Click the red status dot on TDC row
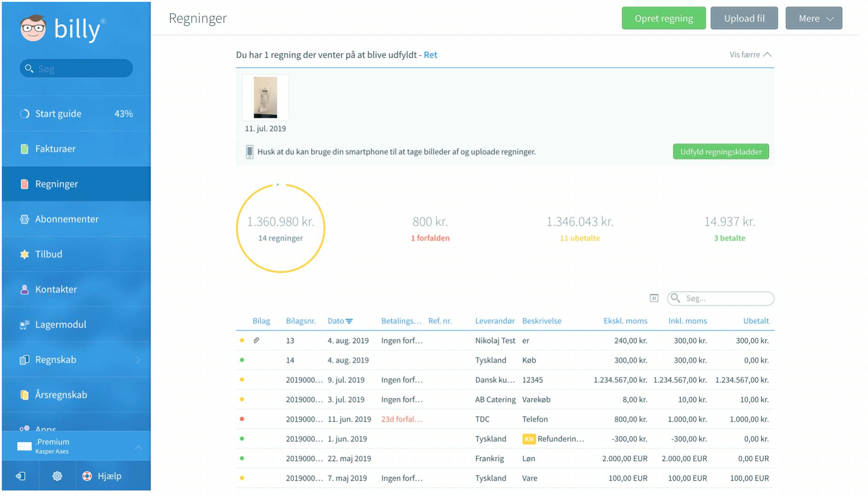Viewport: 868px width, 496px height. pyautogui.click(x=242, y=419)
